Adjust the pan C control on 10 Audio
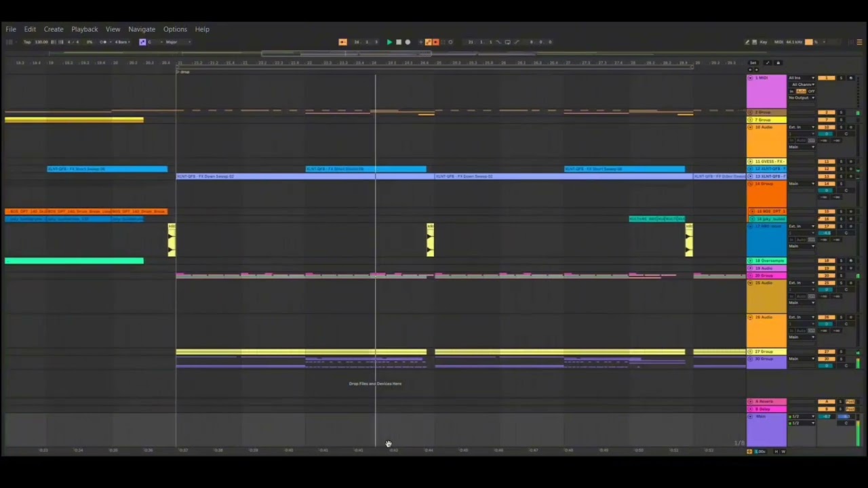The width and height of the screenshot is (868, 488). point(846,134)
